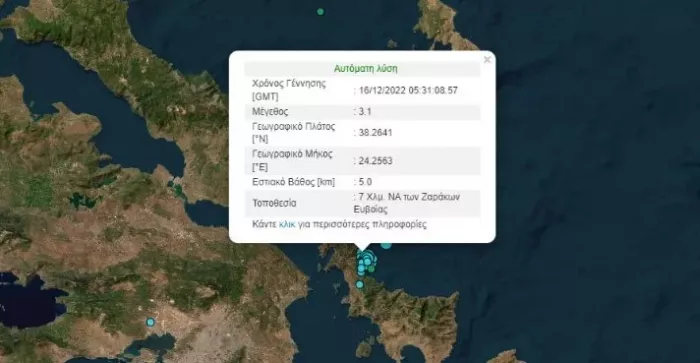Open the earthquake marker near Attica in the southwest

(150, 322)
